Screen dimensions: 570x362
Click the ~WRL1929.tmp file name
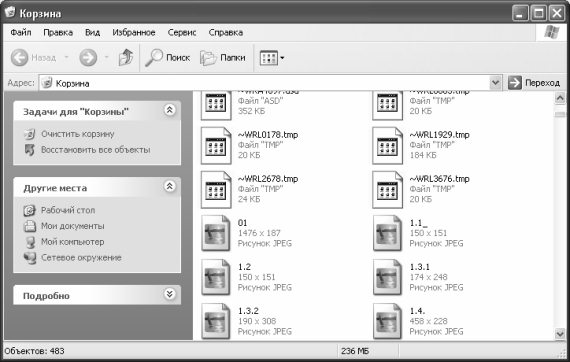[x=439, y=135]
